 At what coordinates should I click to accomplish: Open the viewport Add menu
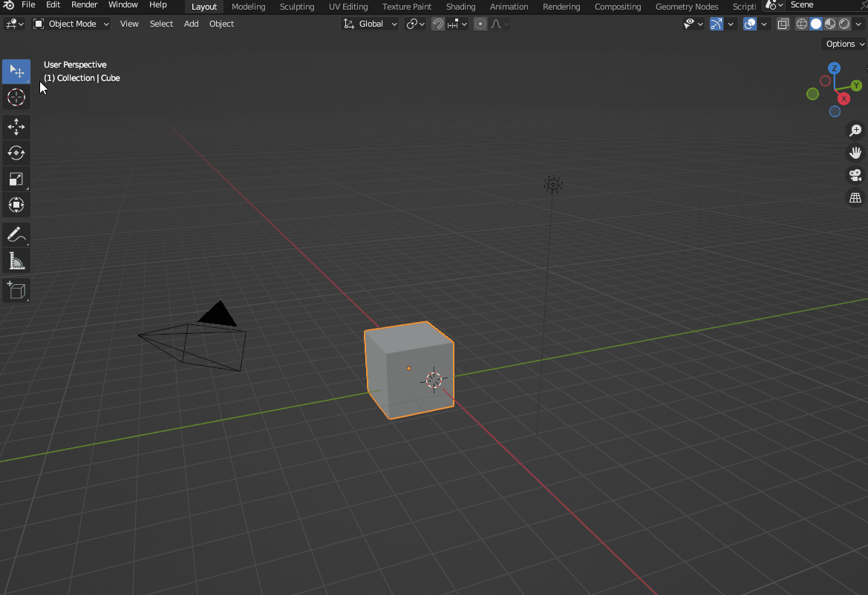(x=191, y=24)
